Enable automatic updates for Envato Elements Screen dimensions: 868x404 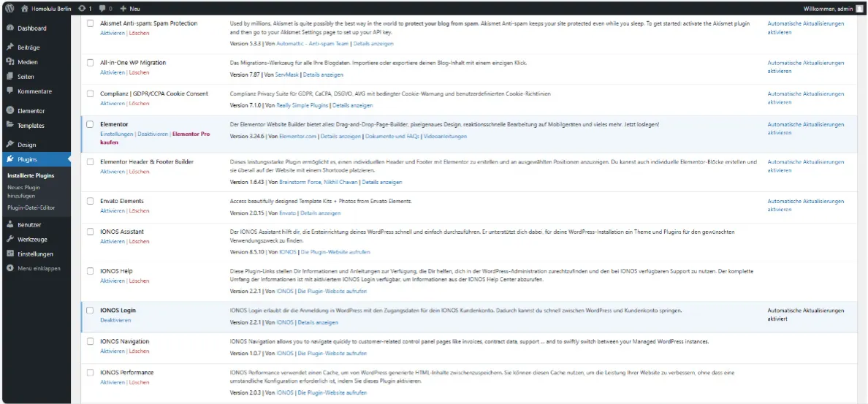click(x=805, y=205)
